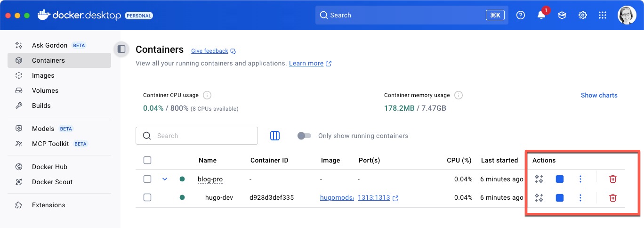Open Volumes section
The image size is (644, 228).
[x=59, y=90]
